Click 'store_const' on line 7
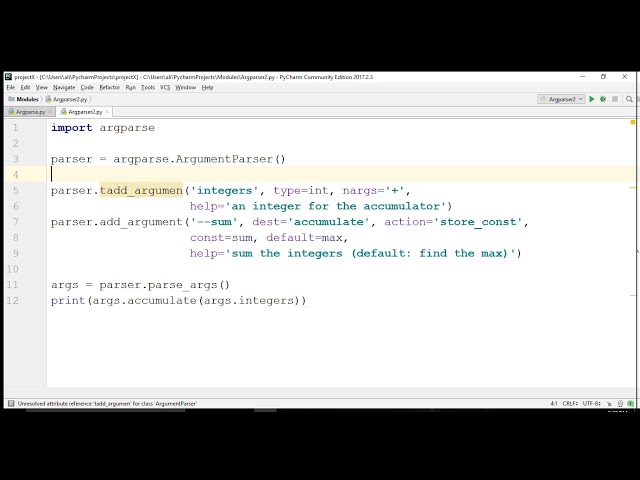Image resolution: width=640 pixels, height=480 pixels. [x=478, y=222]
